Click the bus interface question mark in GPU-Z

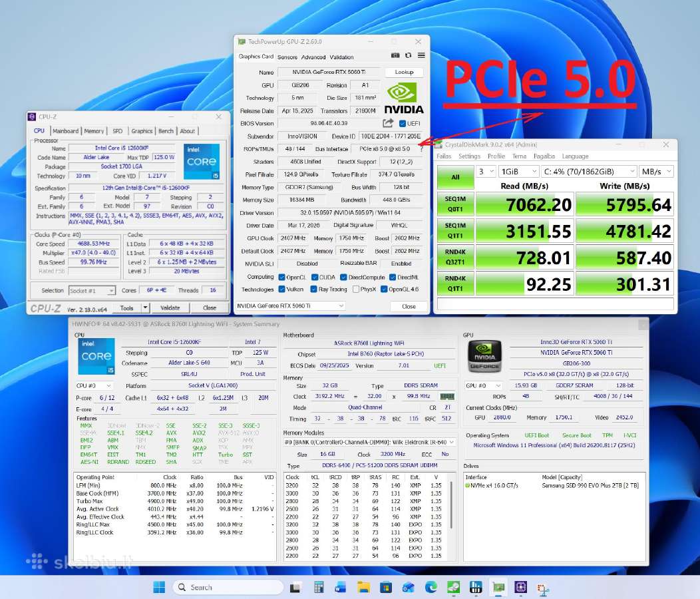421,148
